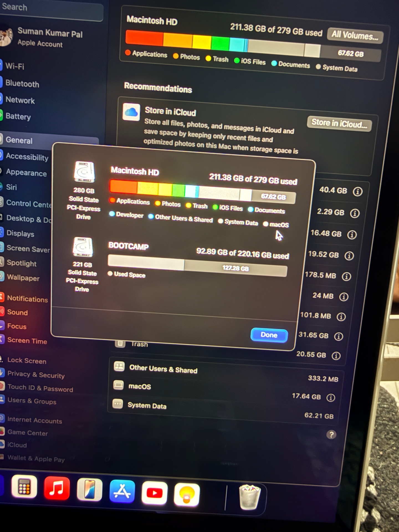Image resolution: width=399 pixels, height=532 pixels.
Task: Open Calculator from the Dock
Action: click(24, 486)
